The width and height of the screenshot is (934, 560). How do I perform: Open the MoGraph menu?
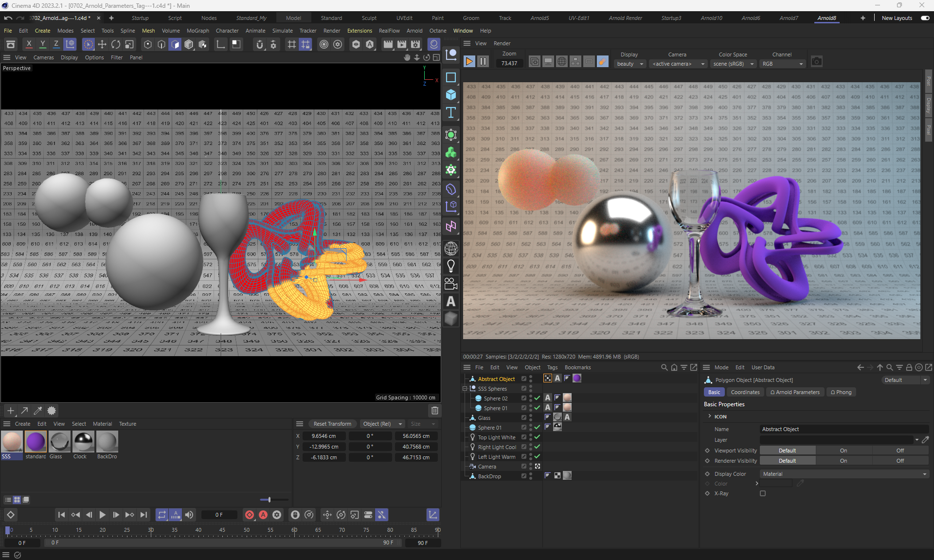point(198,31)
